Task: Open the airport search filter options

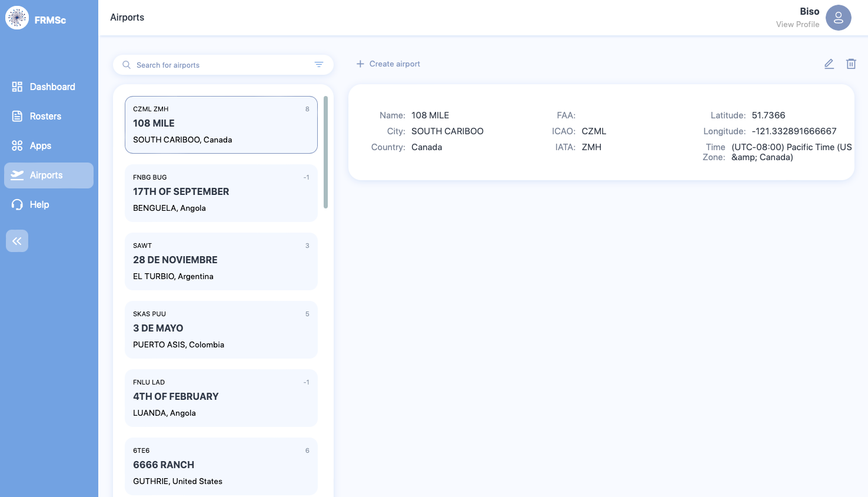Action: 319,65
